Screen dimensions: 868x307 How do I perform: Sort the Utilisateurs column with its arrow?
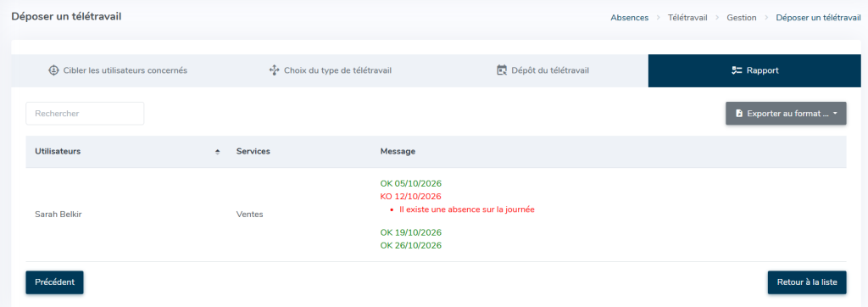[x=218, y=152]
